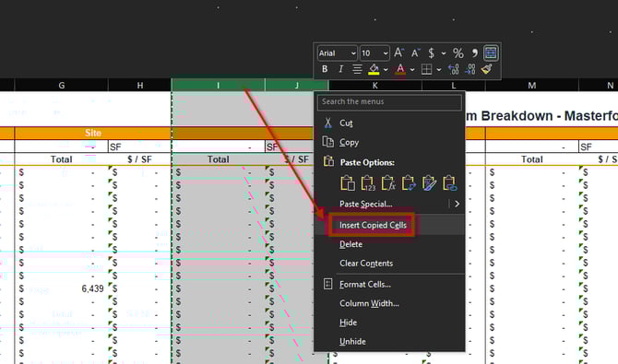618x364 pixels.
Task: Open the Arial font name dropdown
Action: point(337,53)
